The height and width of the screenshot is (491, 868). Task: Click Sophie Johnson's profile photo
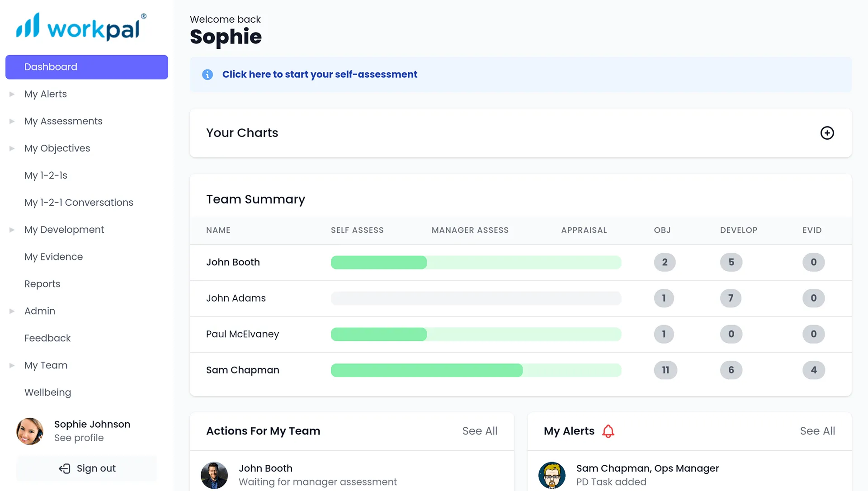30,431
